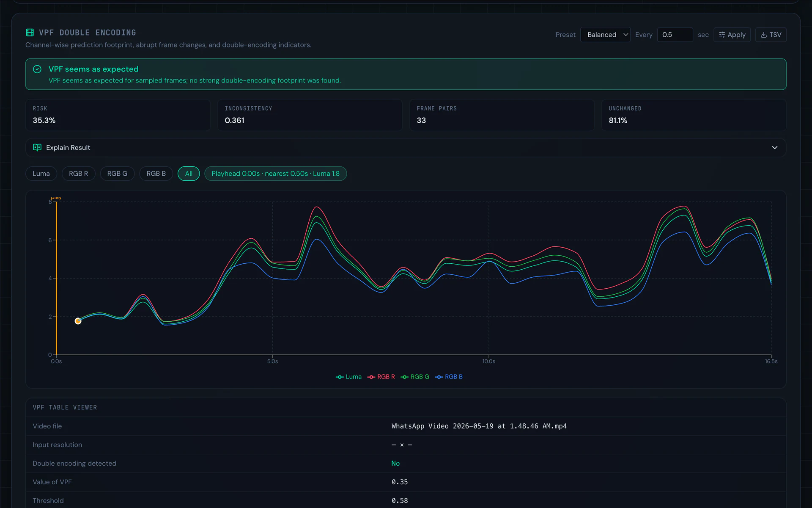Click the playhead data point on the chart
The height and width of the screenshot is (508, 812).
(78, 321)
